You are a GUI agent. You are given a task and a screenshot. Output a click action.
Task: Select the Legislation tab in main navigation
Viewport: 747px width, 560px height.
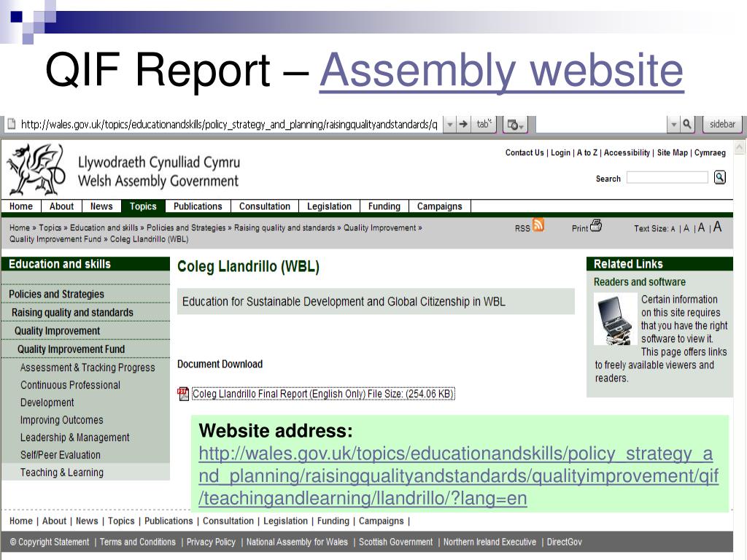click(329, 206)
